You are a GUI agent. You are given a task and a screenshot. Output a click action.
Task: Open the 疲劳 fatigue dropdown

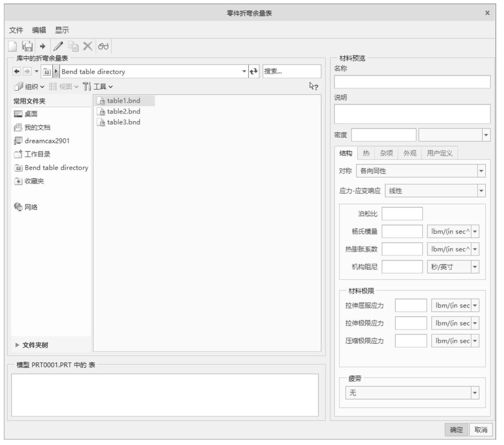(x=475, y=393)
